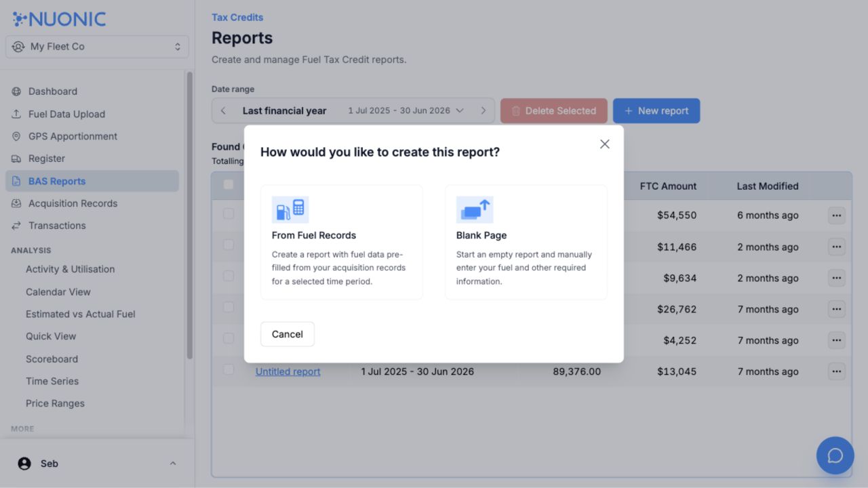This screenshot has width=868, height=488.
Task: Open Dashboard from the sidebar
Action: pyautogui.click(x=52, y=91)
